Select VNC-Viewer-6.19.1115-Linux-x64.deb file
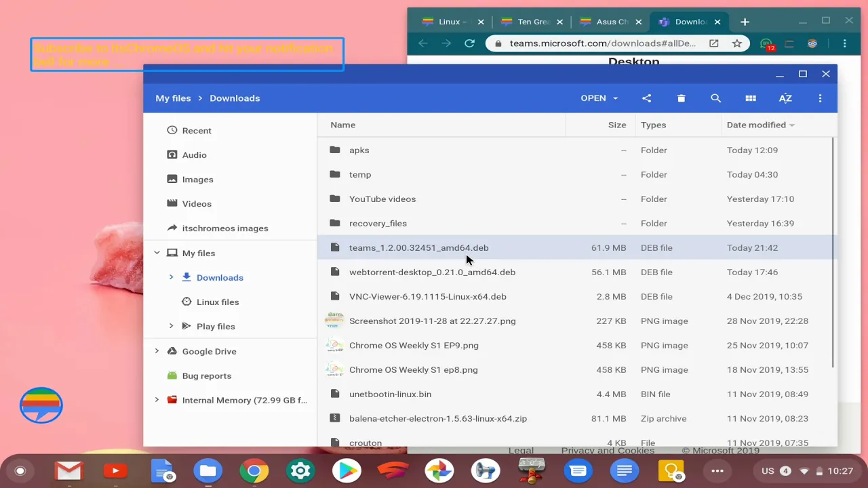 [574, 296]
